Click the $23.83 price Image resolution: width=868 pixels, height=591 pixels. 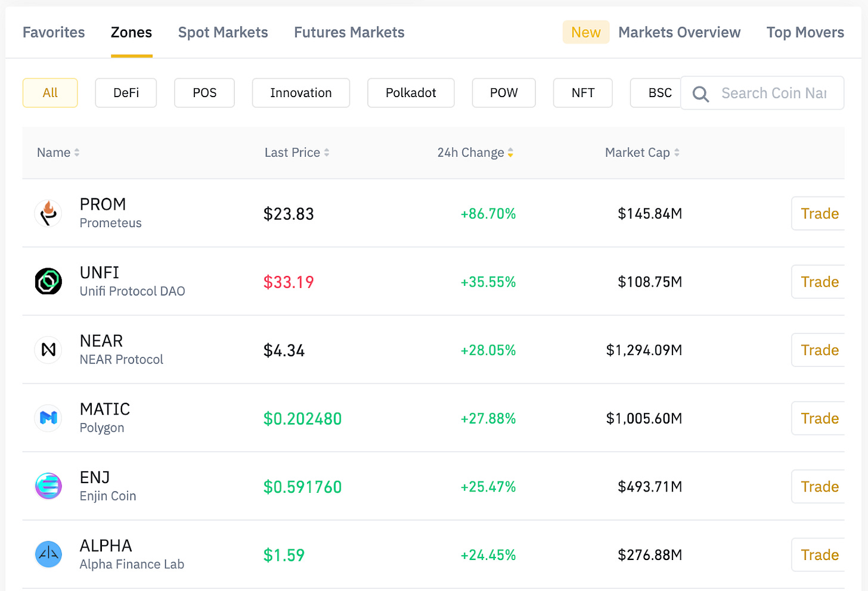pos(289,213)
